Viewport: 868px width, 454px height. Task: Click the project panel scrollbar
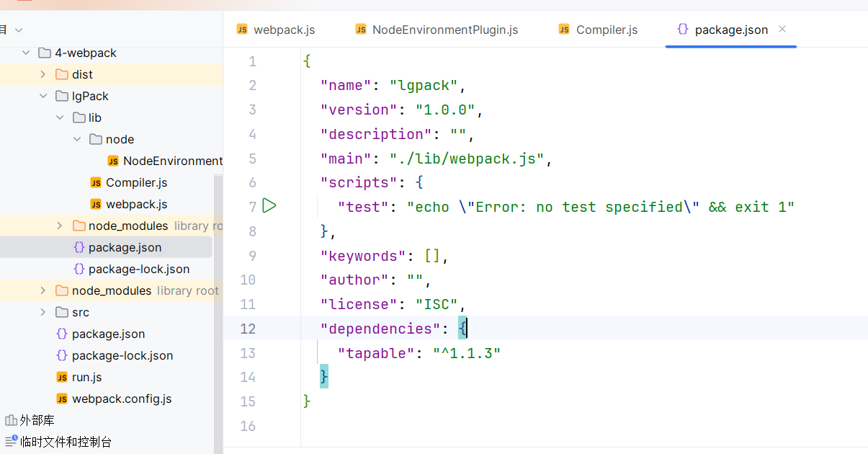(218, 288)
